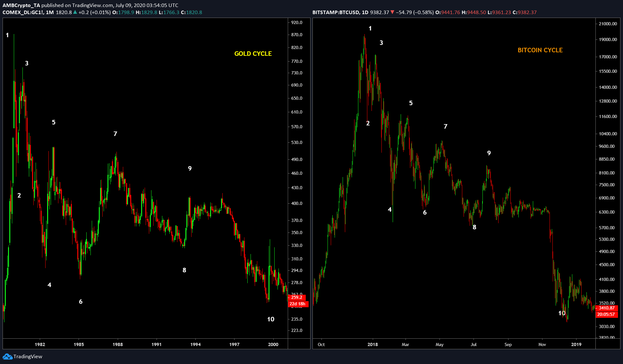Click wave label 2 on the bitcoin chart
The width and height of the screenshot is (623, 364).
(368, 123)
